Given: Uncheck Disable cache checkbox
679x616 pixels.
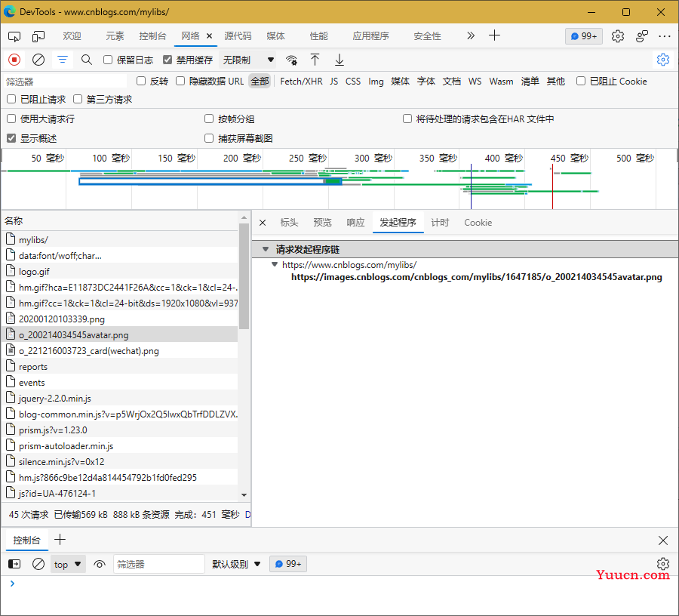Looking at the screenshot, I should 167,60.
